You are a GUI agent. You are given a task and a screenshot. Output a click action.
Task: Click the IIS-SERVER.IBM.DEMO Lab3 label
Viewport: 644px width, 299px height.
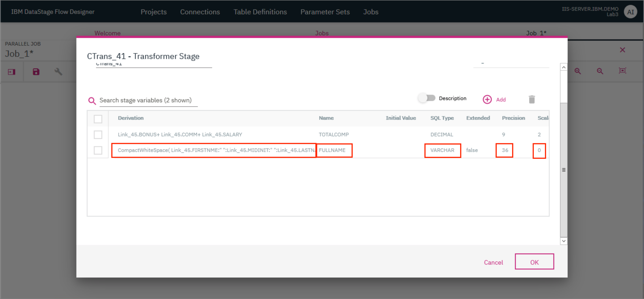click(x=590, y=12)
